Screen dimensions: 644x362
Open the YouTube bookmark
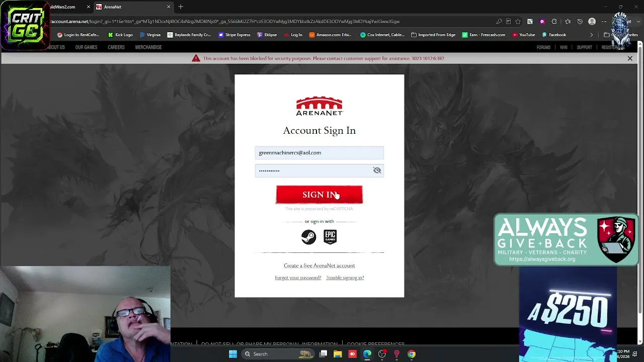pos(523,35)
